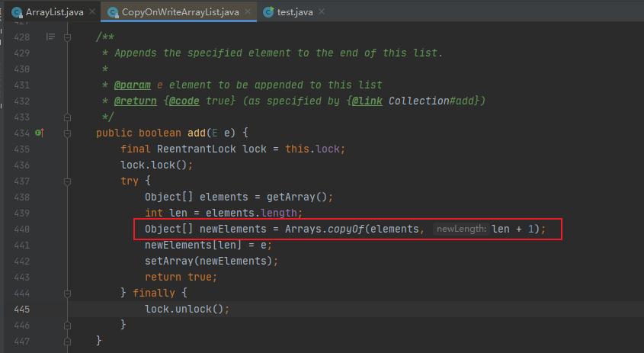Image resolution: width=644 pixels, height=353 pixels.
Task: Click the implements-method gutter icon at line 434
Action: pos(39,133)
